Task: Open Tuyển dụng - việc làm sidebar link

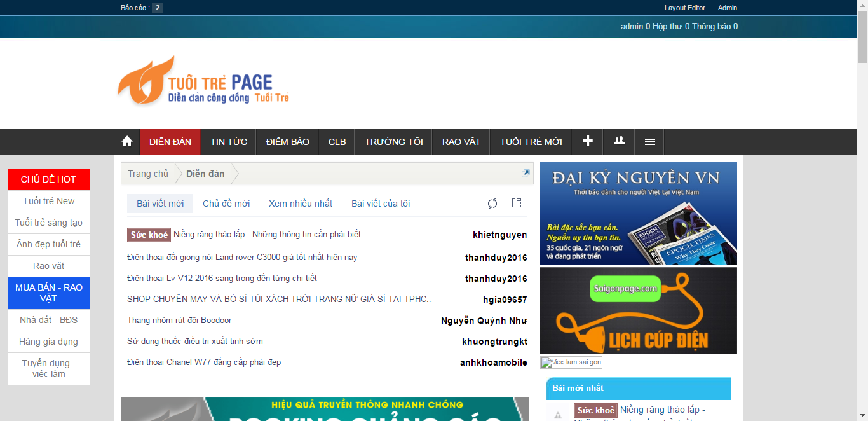Action: [x=49, y=368]
